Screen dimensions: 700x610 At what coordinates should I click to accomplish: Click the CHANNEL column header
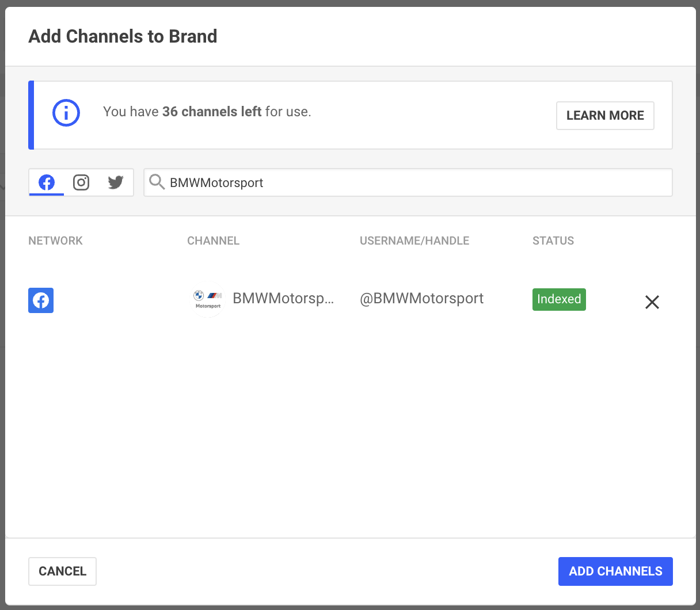[x=213, y=241]
